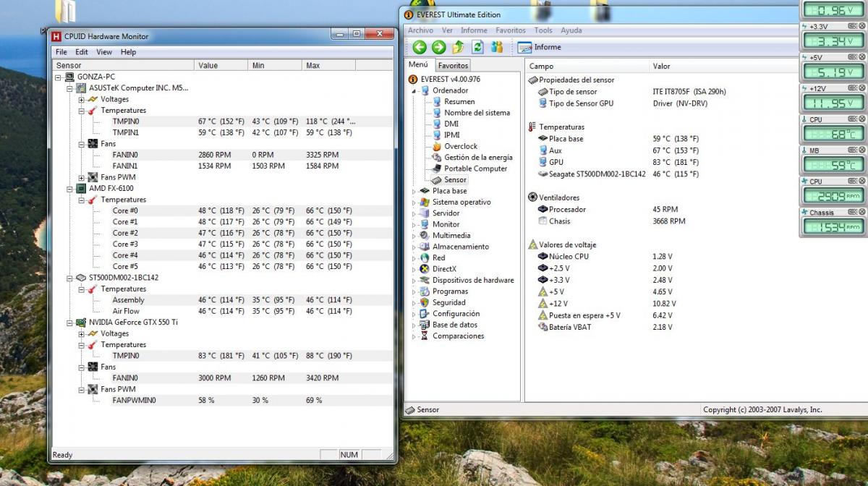This screenshot has height=486, width=868.
Task: Expand the Multimedia tree node
Action: click(414, 236)
